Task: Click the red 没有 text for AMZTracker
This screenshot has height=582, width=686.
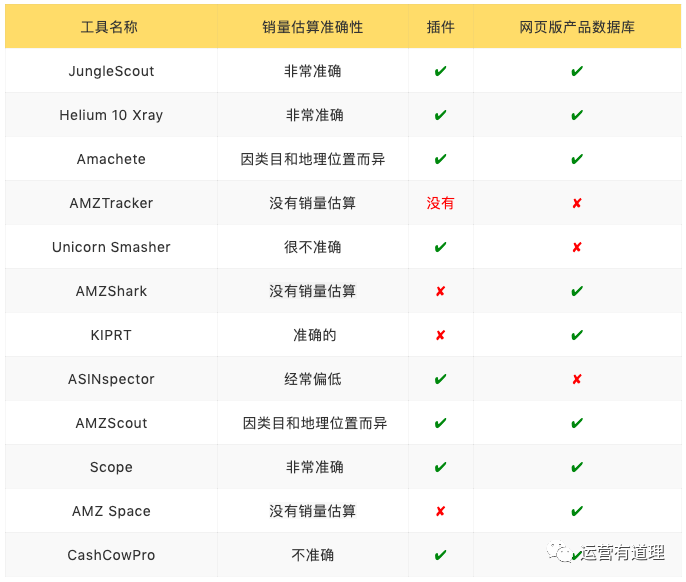Action: (440, 203)
